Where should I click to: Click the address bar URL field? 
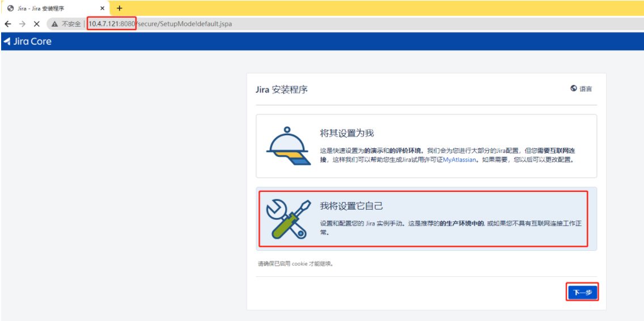[x=345, y=24]
